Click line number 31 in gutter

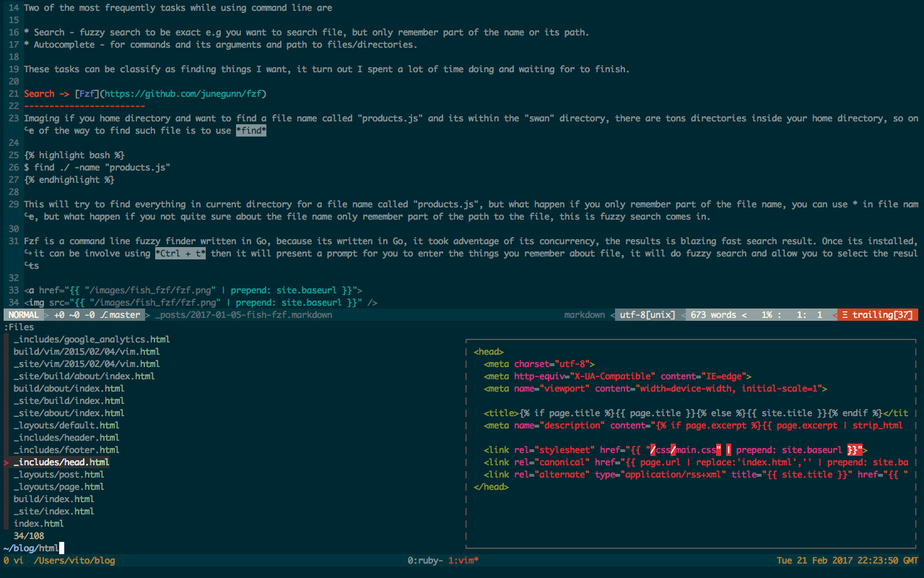pos(13,241)
